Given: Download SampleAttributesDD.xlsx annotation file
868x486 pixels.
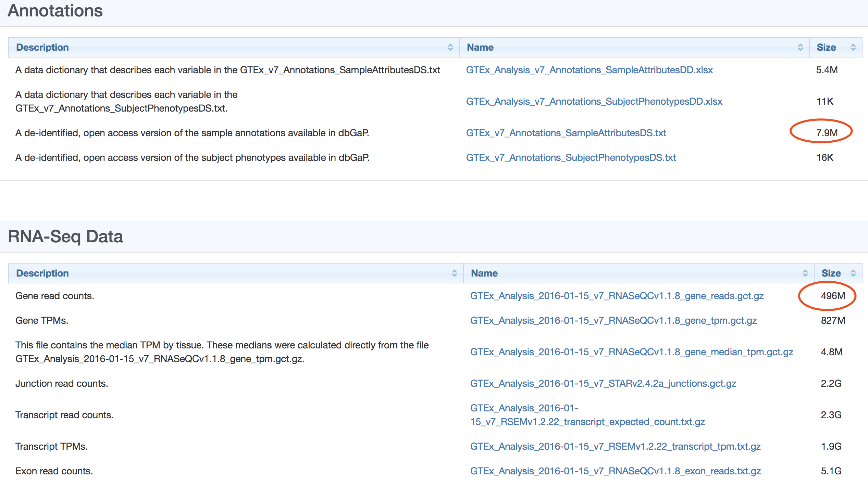Looking at the screenshot, I should (x=589, y=70).
